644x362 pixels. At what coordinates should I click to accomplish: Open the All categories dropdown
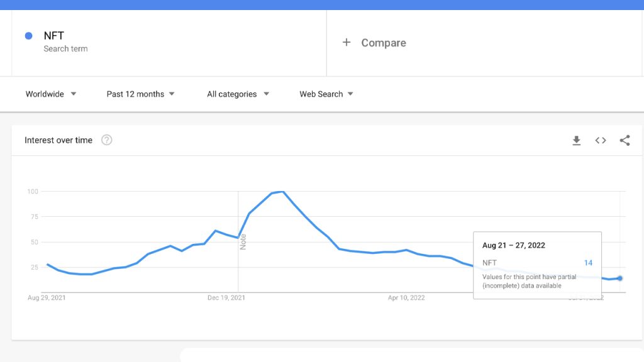point(238,94)
